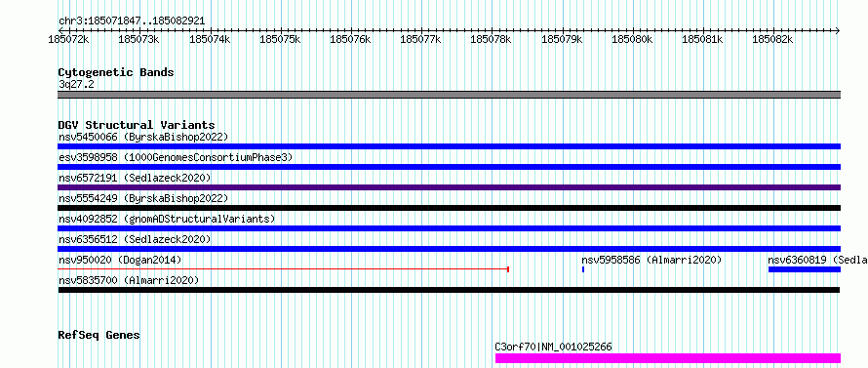Click the 185073k ruler tick label
Image resolution: width=868 pixels, height=368 pixels.
tap(138, 39)
